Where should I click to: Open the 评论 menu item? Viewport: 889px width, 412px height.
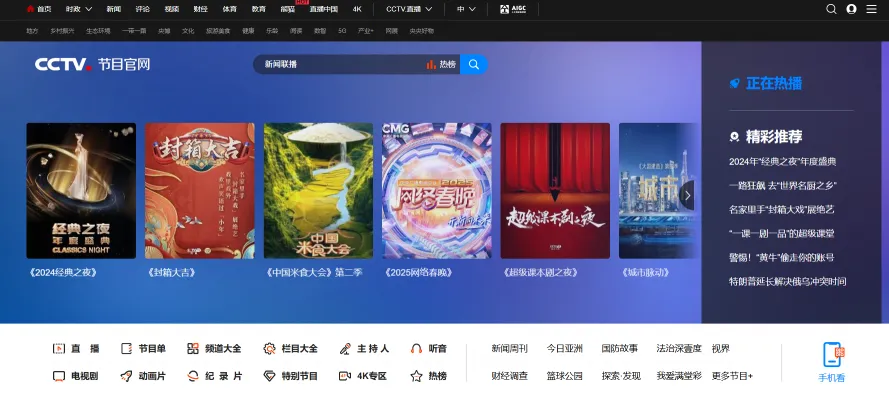[x=143, y=9]
